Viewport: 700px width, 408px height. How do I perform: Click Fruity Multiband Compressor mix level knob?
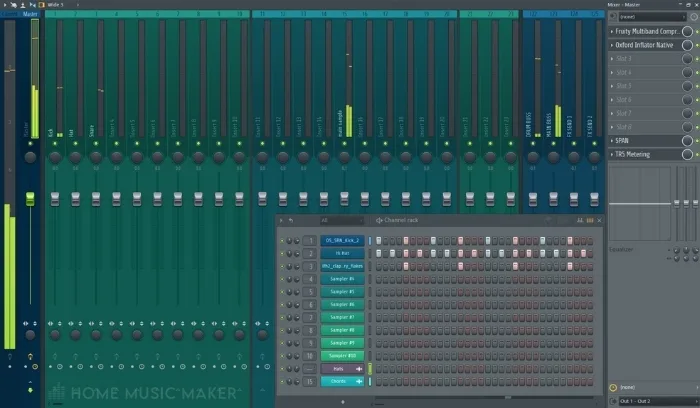click(687, 31)
